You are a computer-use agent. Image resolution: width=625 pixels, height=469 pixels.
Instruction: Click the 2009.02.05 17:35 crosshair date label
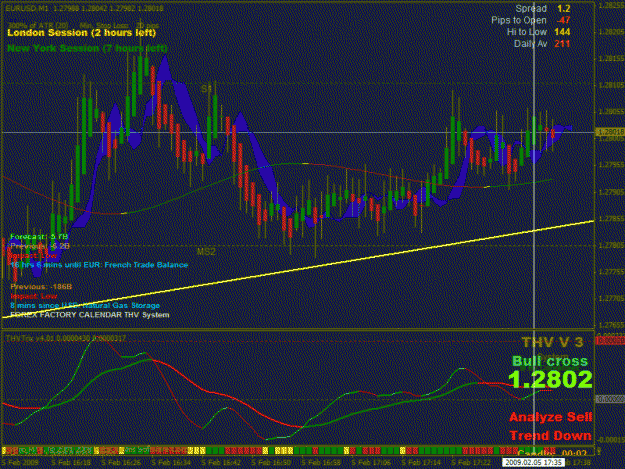[x=533, y=462]
